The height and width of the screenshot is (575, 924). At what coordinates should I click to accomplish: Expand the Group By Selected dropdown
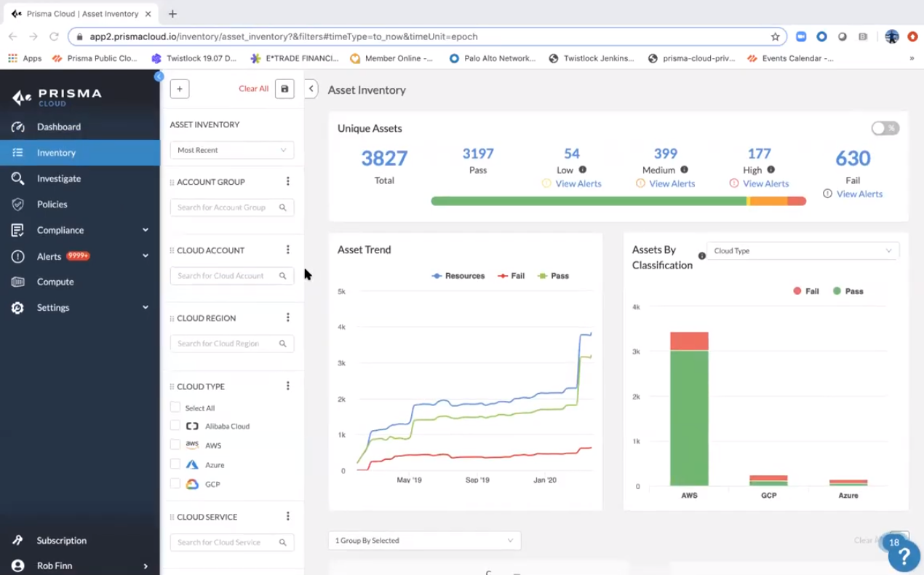[x=424, y=541]
